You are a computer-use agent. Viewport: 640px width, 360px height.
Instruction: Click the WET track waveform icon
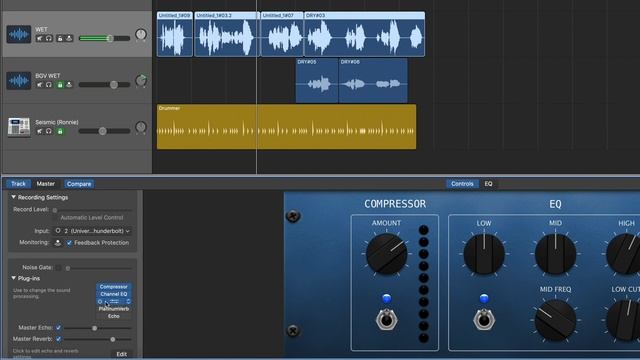click(x=19, y=34)
